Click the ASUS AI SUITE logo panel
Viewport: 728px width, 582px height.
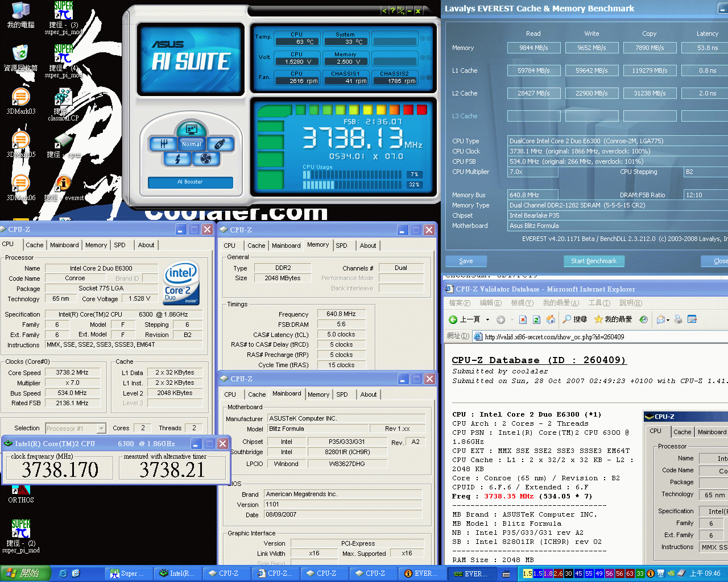[191, 59]
